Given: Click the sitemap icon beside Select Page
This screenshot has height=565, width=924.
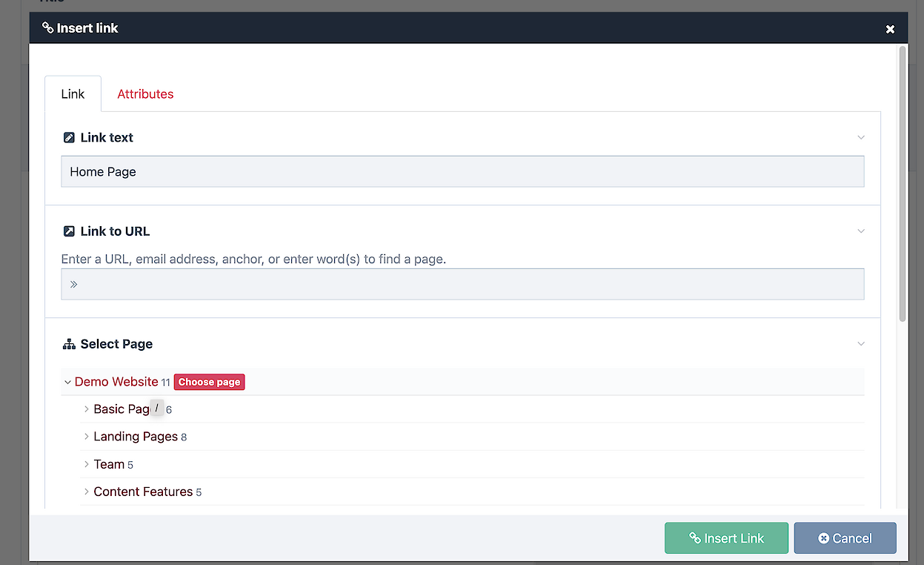Looking at the screenshot, I should tap(69, 344).
